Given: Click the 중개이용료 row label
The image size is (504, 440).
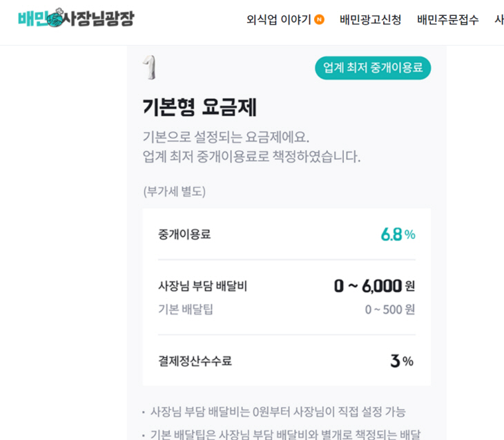Looking at the screenshot, I should point(184,234).
